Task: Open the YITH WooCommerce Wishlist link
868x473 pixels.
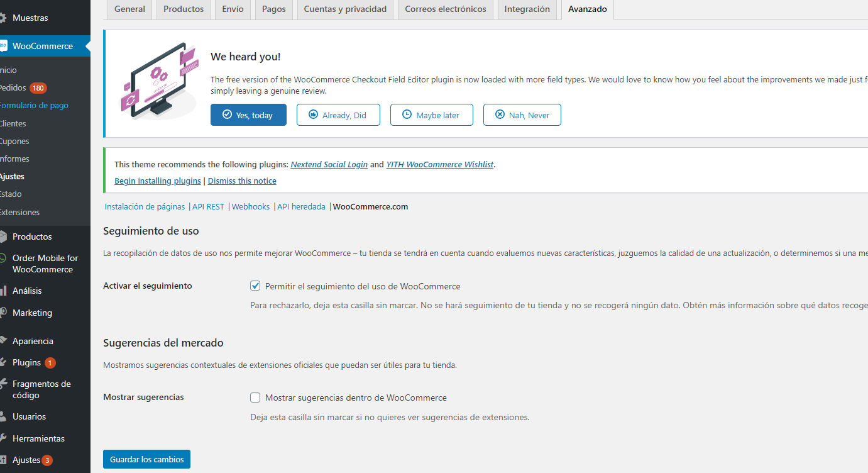Action: coord(440,164)
